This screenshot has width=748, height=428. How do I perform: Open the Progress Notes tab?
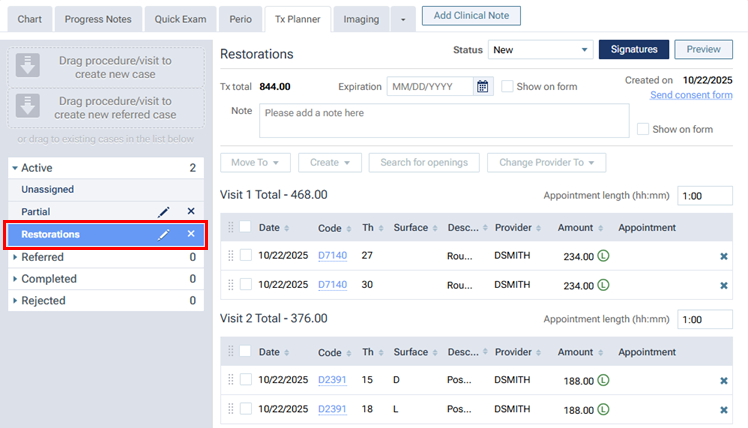coord(97,19)
